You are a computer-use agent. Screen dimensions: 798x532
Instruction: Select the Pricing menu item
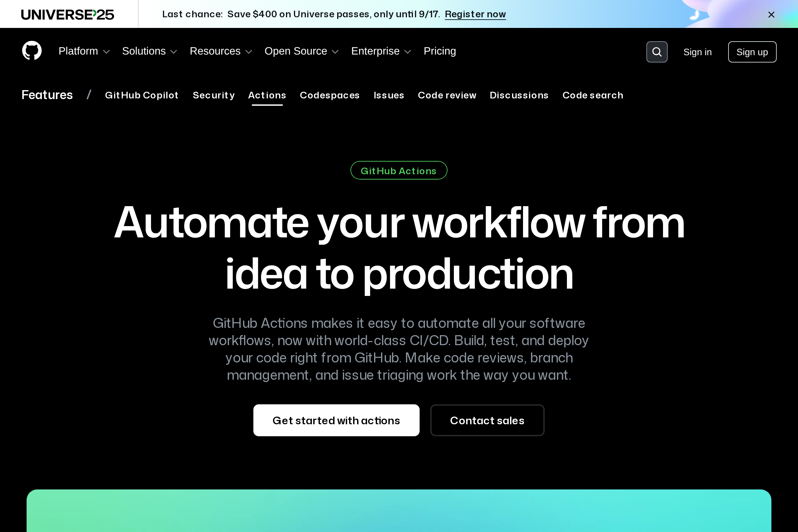[x=439, y=51]
